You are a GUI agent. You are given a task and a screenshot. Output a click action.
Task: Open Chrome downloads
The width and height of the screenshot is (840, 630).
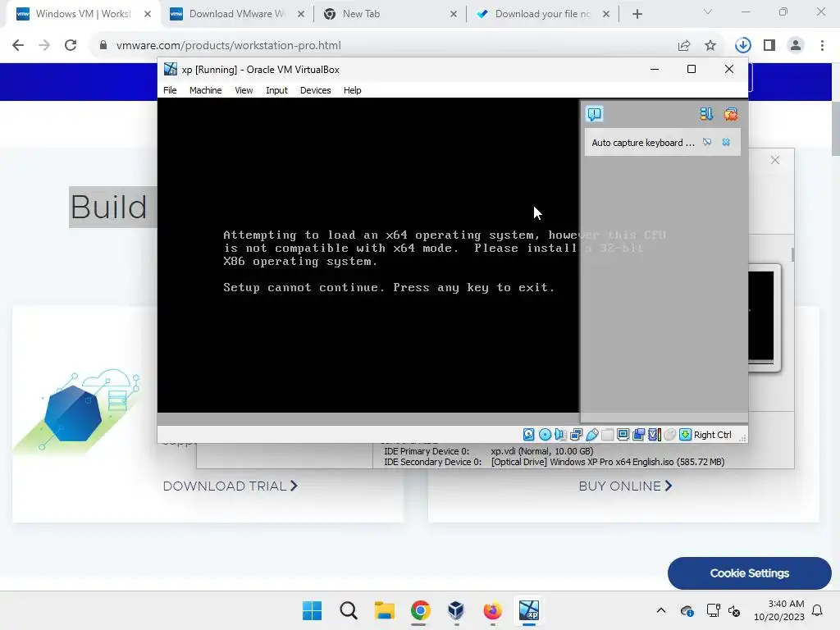coord(743,46)
